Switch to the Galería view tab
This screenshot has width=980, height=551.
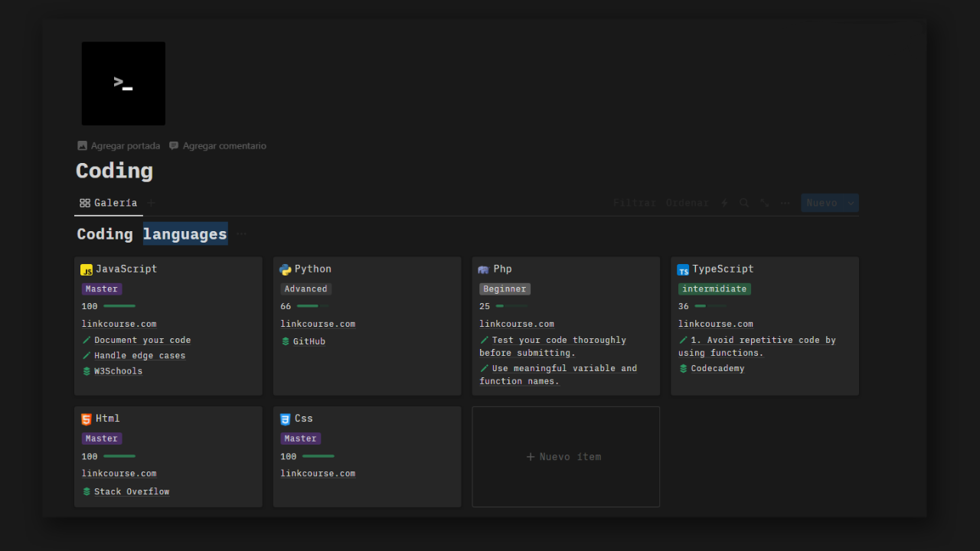pos(109,203)
